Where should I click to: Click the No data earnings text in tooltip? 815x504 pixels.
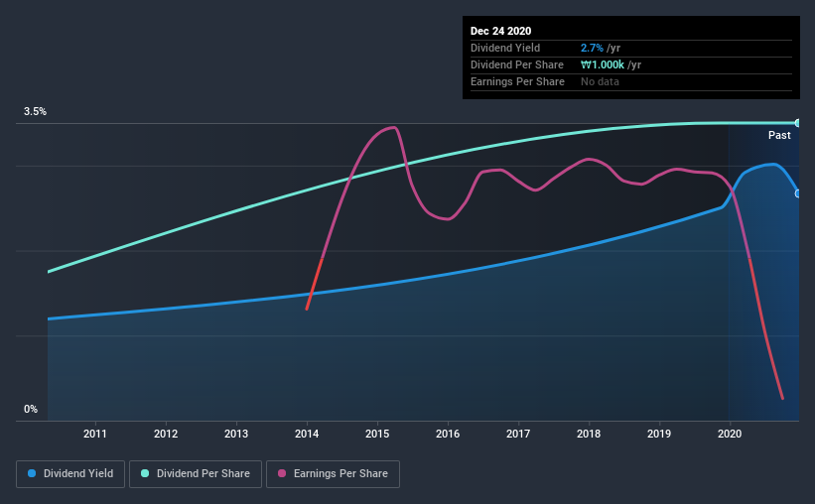click(x=600, y=81)
